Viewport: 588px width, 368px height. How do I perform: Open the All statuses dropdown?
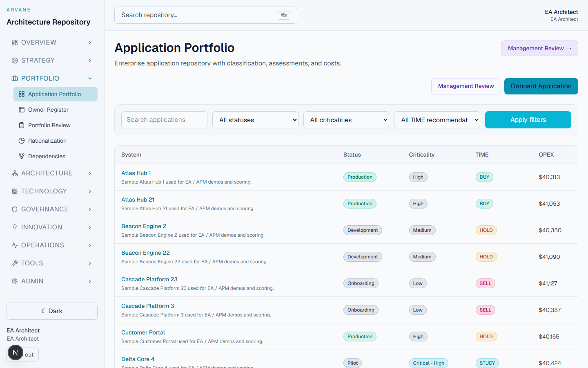tap(255, 120)
